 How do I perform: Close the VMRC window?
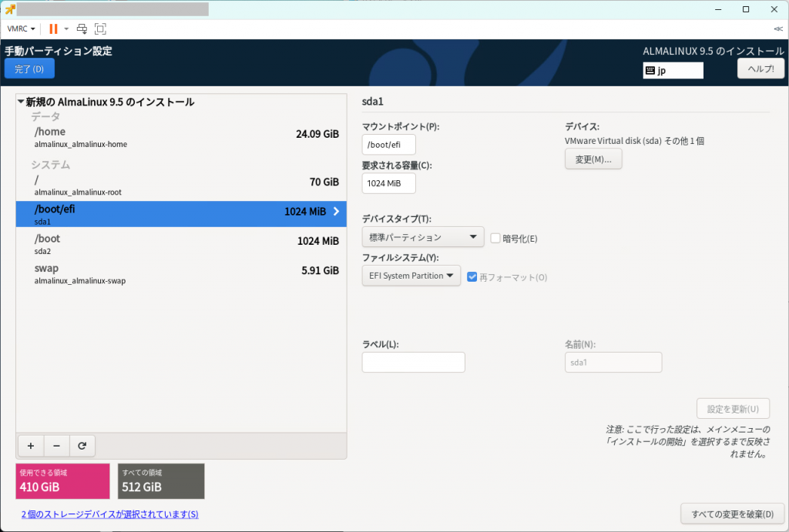[x=774, y=9]
